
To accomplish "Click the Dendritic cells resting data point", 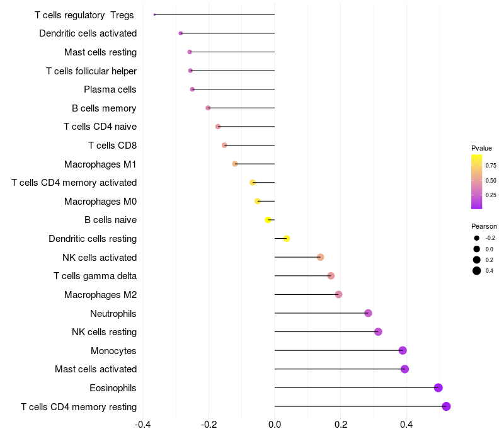I will [287, 239].
